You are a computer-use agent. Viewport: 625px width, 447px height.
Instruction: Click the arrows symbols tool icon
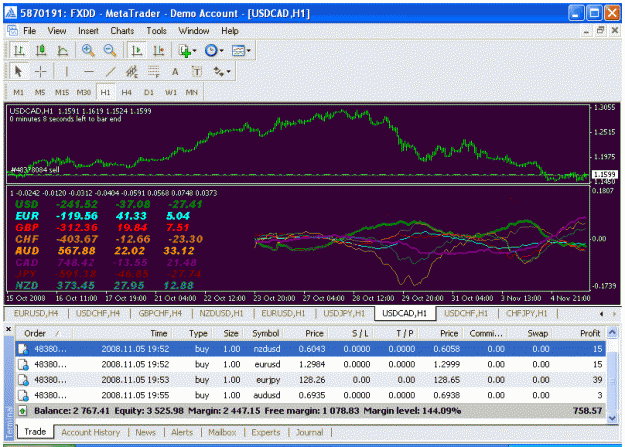218,72
